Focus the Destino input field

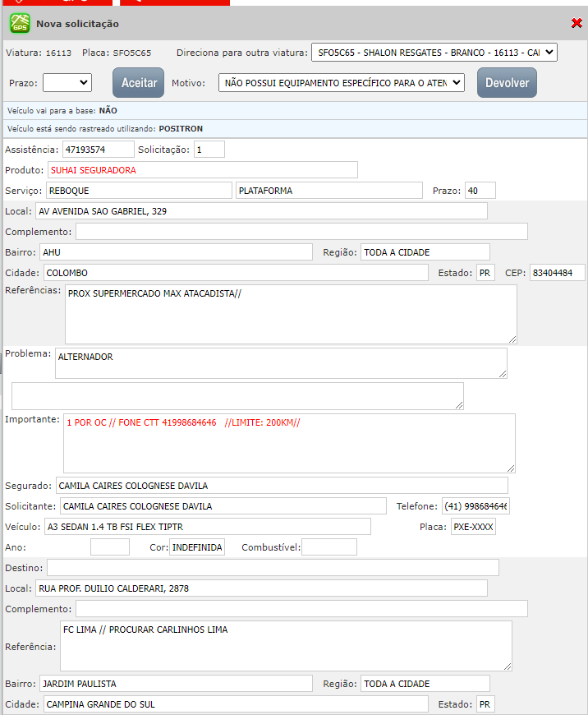pyautogui.click(x=273, y=568)
